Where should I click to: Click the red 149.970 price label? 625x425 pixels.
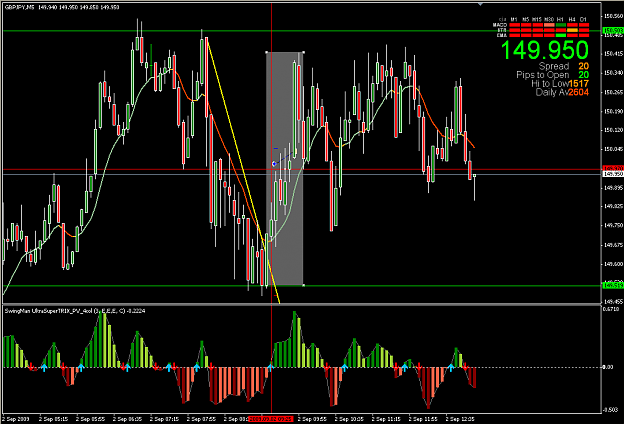tap(613, 169)
